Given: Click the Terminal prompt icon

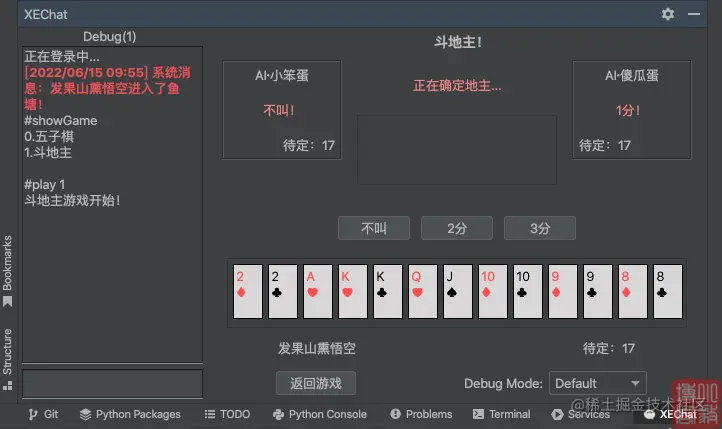Looking at the screenshot, I should [x=478, y=414].
